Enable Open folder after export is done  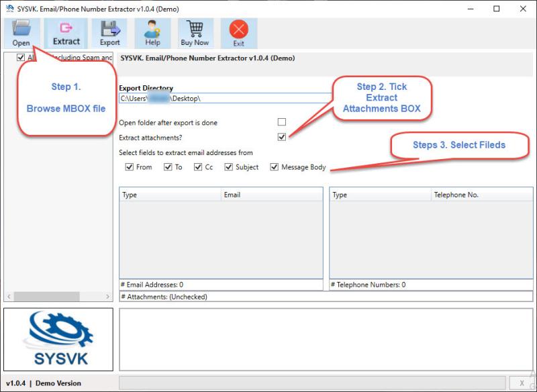(x=282, y=122)
